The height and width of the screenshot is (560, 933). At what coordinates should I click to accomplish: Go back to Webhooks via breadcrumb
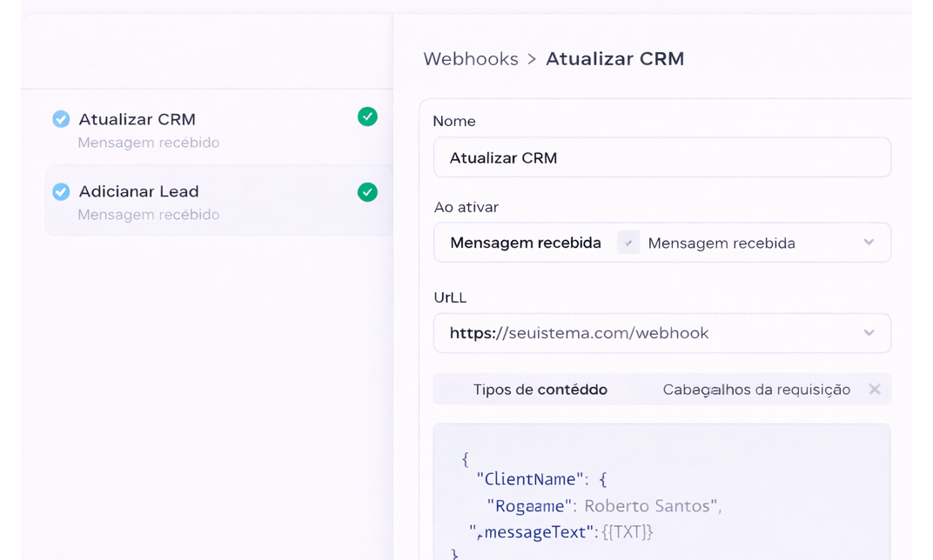[x=470, y=59]
